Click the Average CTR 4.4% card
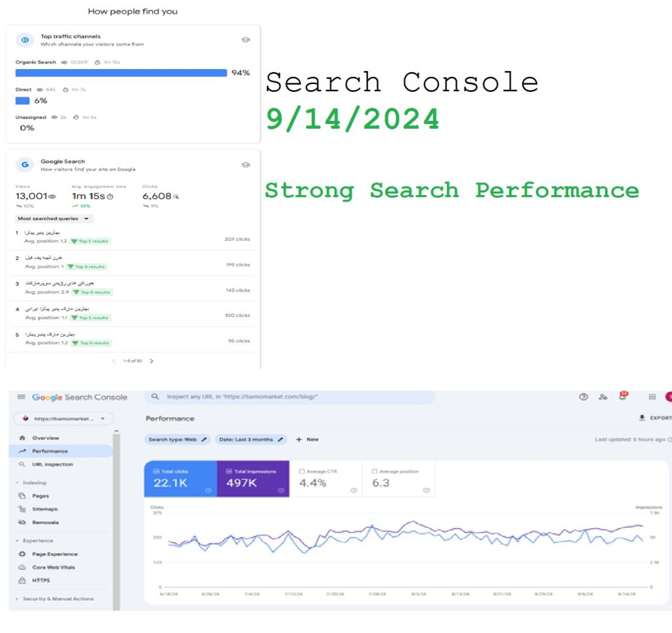 [325, 479]
